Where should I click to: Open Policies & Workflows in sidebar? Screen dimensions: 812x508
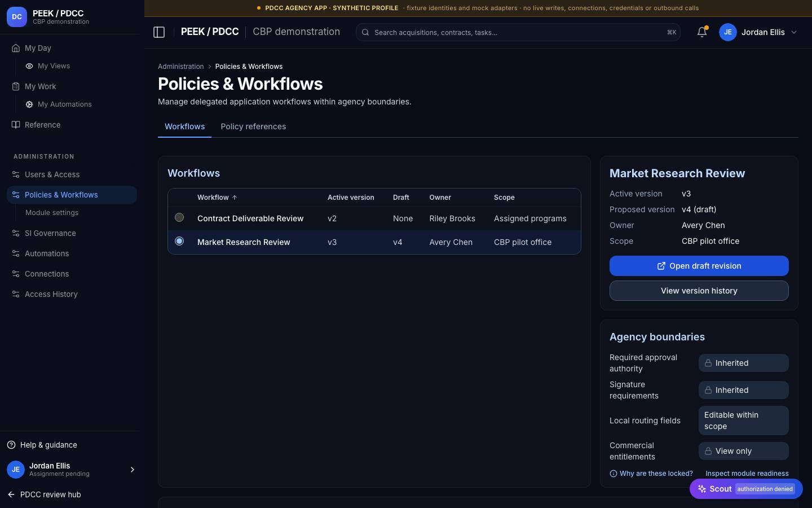click(72, 195)
